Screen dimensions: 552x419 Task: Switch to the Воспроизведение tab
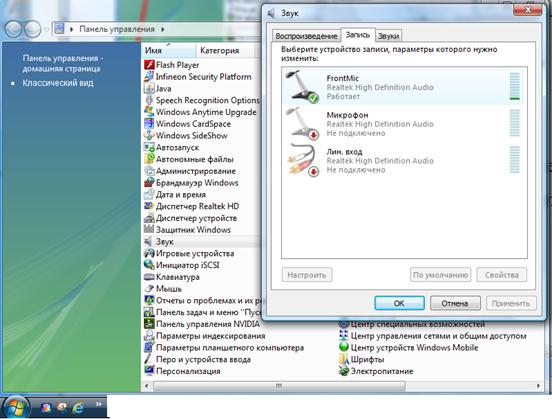(306, 36)
